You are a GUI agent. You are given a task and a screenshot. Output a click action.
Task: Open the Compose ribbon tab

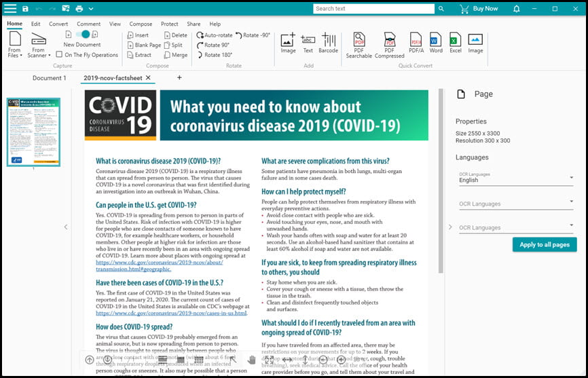point(141,24)
